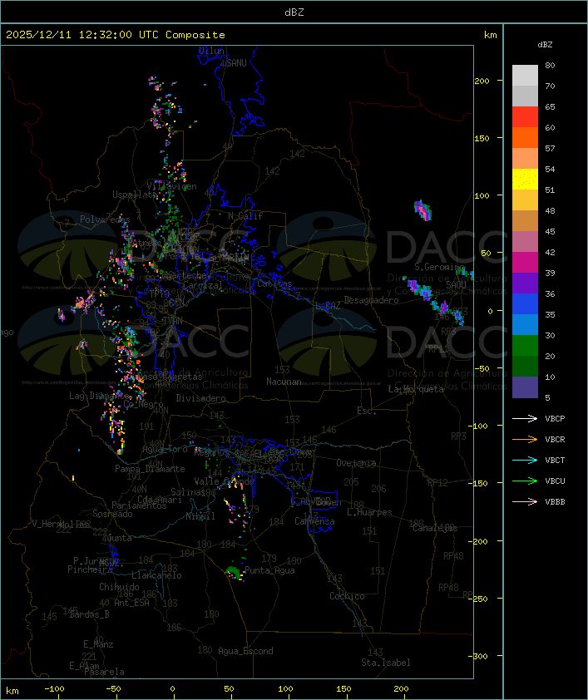Click the 5 value at the legend bottom

[x=547, y=397]
